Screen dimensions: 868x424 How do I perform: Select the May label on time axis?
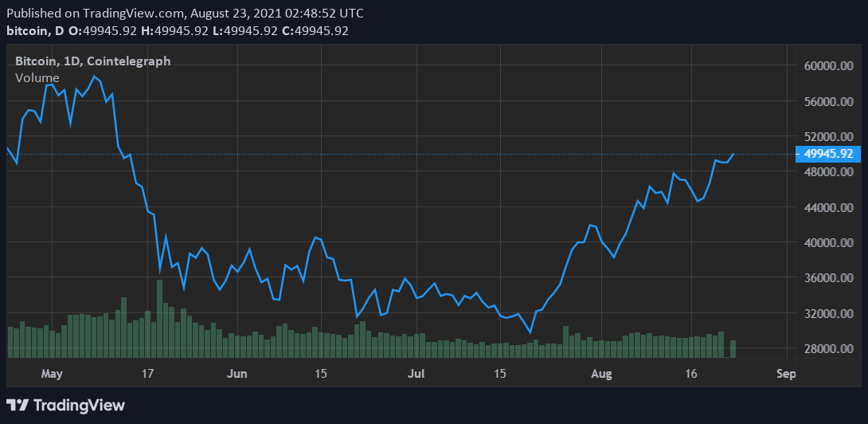tap(52, 373)
